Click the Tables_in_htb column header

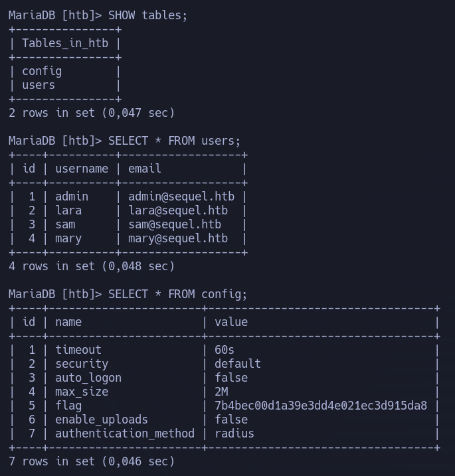point(65,43)
